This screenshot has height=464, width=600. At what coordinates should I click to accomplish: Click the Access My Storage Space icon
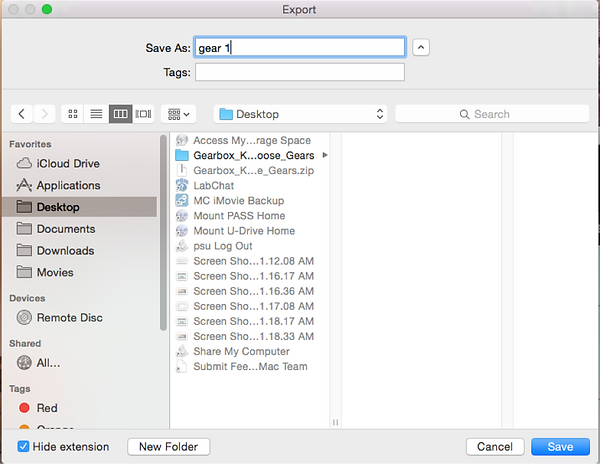182,140
